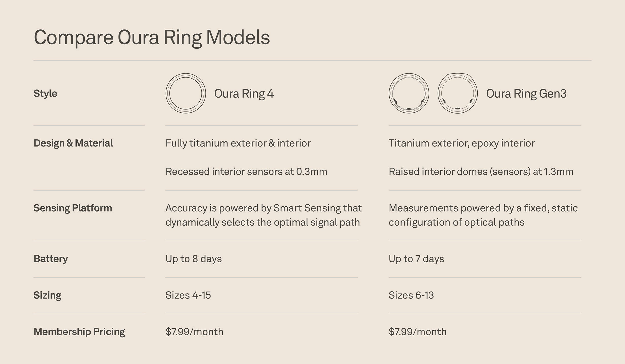
Task: Select the Design & Material row label
Action: [73, 143]
